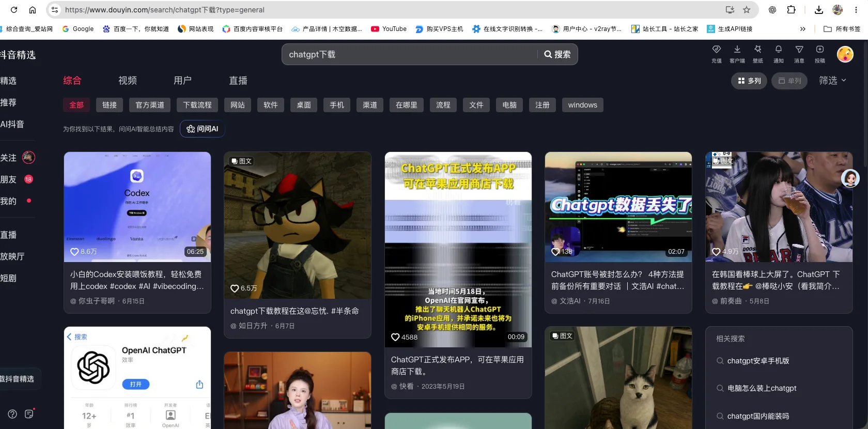The height and width of the screenshot is (429, 868).
Task: Click the install-app icon in the address bar
Action: click(730, 10)
